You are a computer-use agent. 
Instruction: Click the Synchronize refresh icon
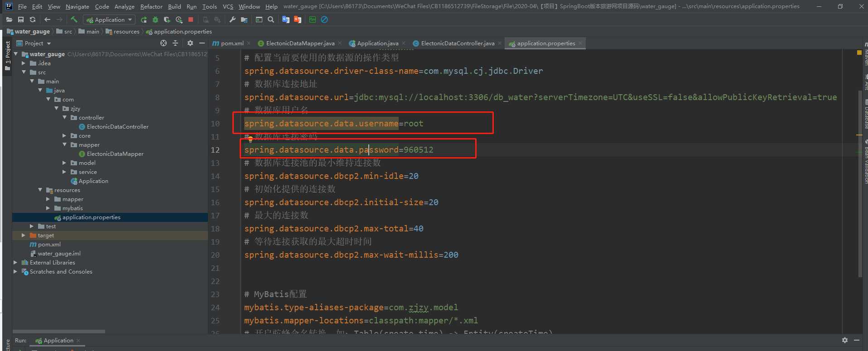tap(33, 19)
